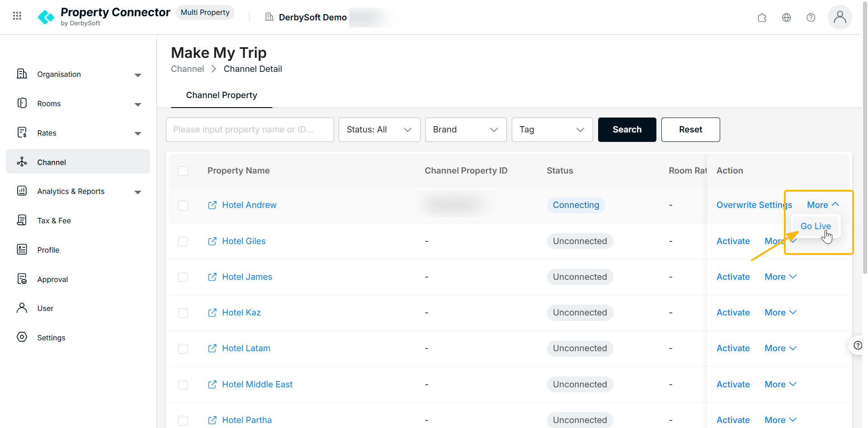Open Hotel Latam external link icon
The width and height of the screenshot is (868, 428).
212,348
